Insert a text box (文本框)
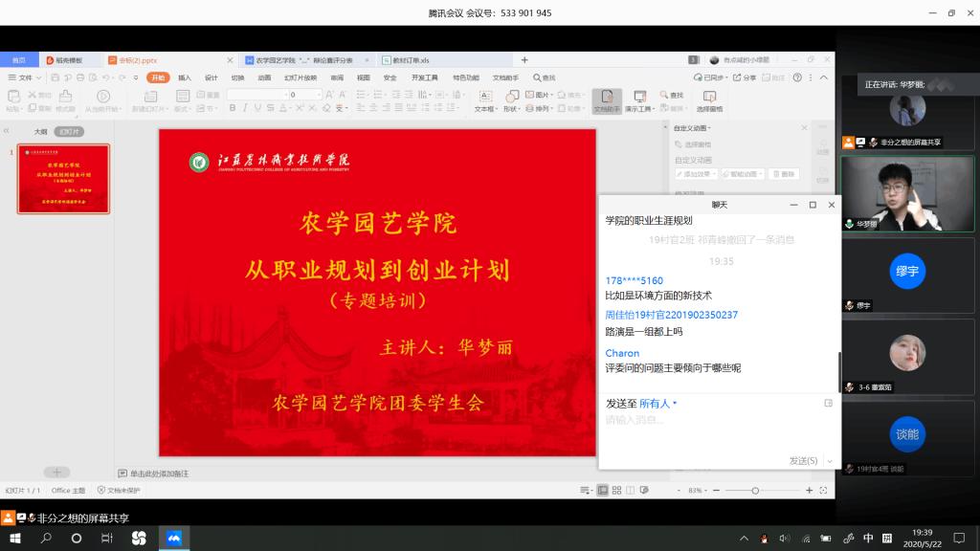 (x=485, y=99)
